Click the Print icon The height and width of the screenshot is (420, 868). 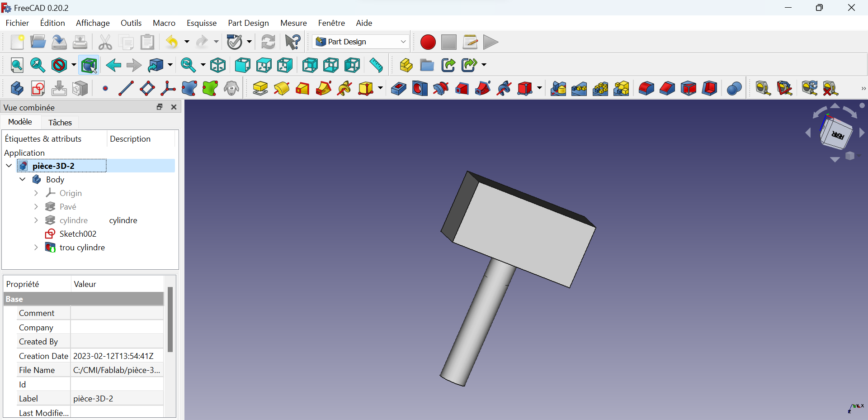pos(80,42)
